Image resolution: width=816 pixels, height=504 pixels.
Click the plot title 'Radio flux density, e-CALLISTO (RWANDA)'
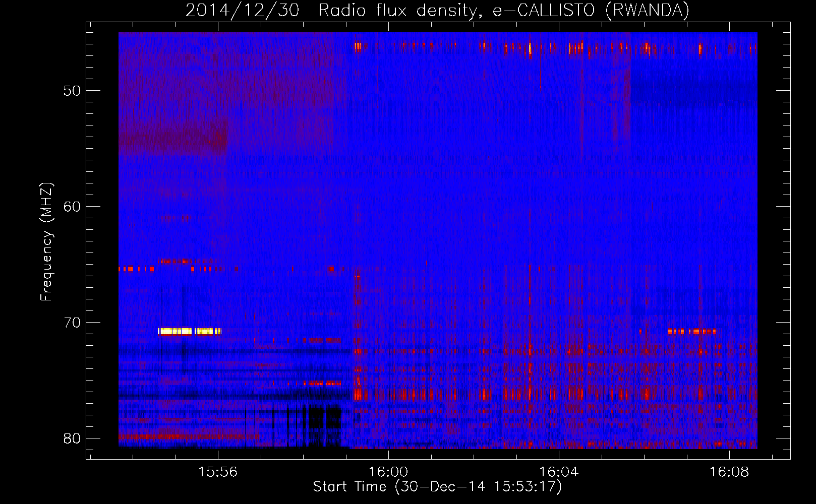(x=504, y=10)
